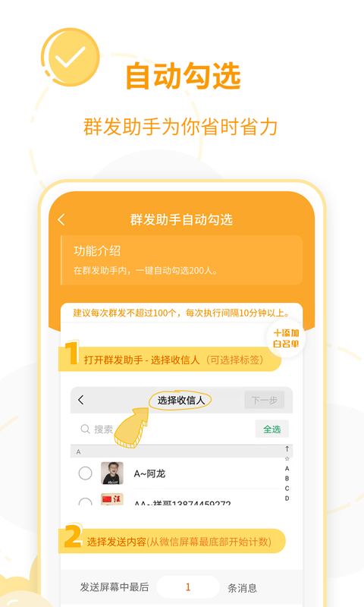Jump to letter D in index
Screen dimensions: 364x607
(287, 498)
